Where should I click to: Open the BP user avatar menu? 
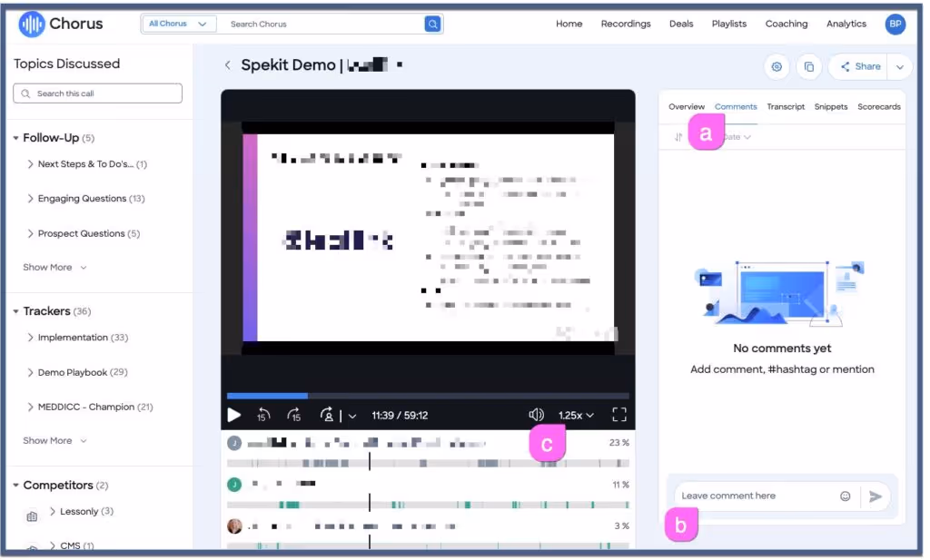pyautogui.click(x=895, y=25)
